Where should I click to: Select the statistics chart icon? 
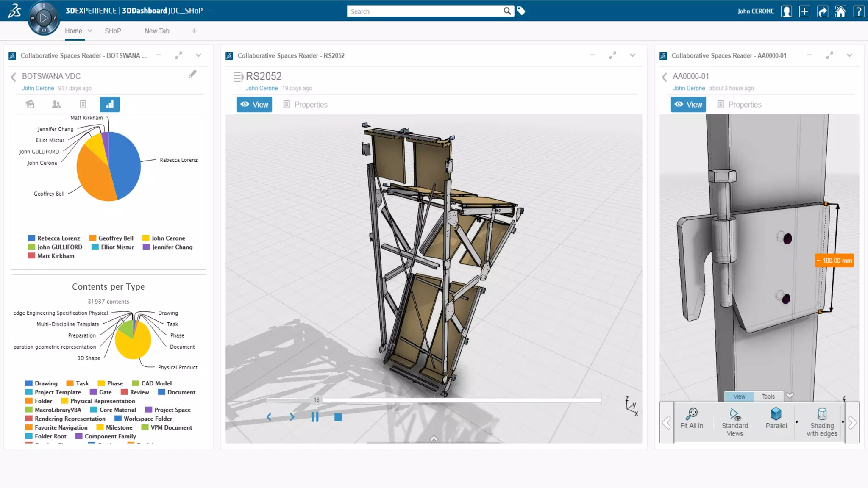[110, 104]
